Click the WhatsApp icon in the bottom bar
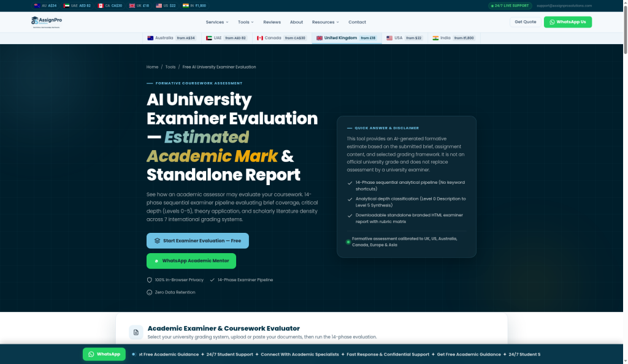The height and width of the screenshot is (364, 628). point(91,354)
